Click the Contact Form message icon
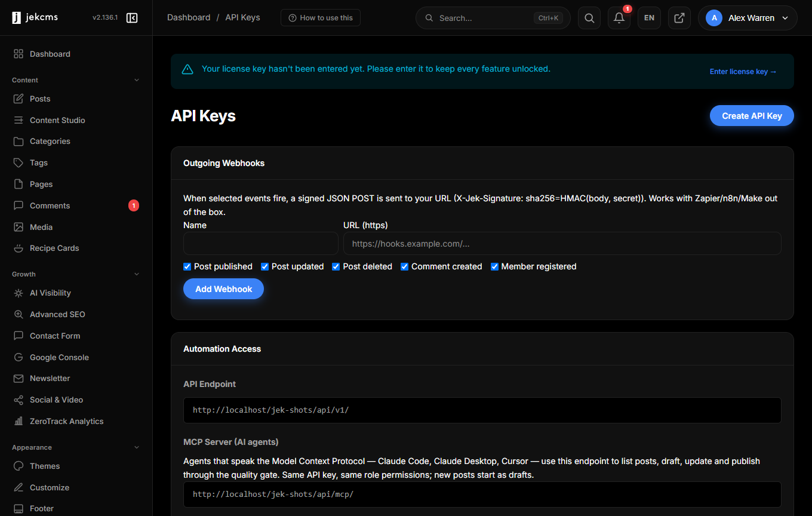812x516 pixels. [x=19, y=336]
